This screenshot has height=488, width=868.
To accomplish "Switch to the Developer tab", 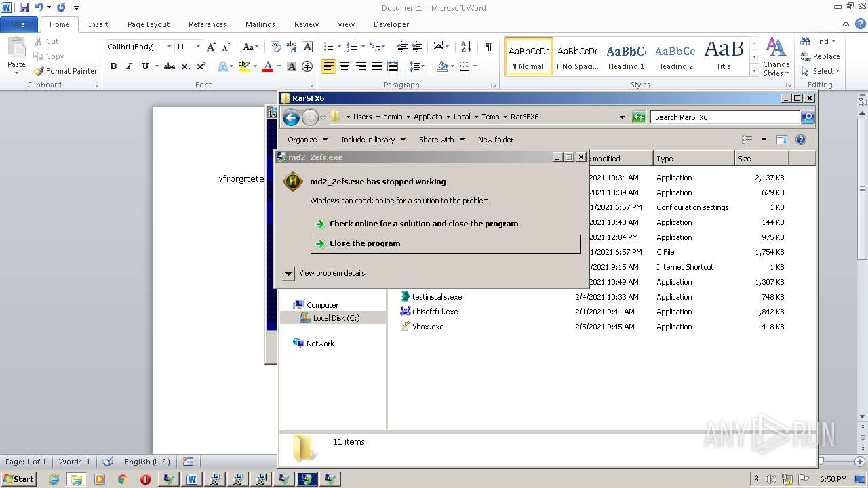I will (x=391, y=24).
